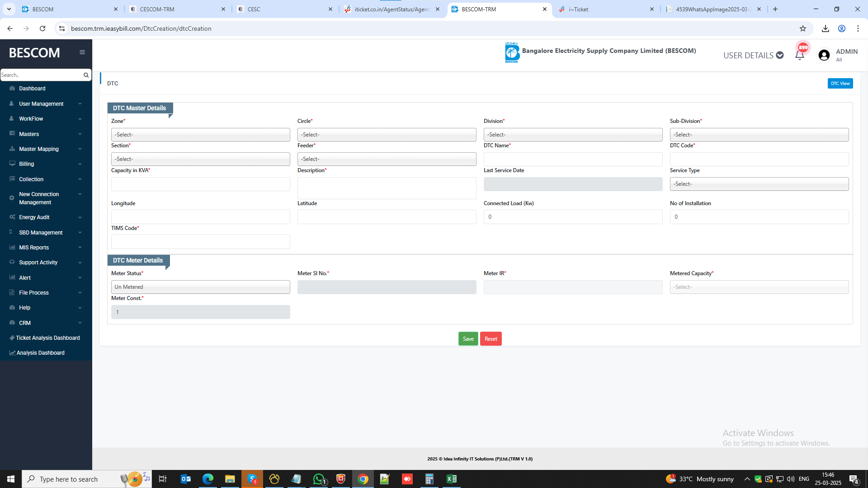Screen dimensions: 868x488
Task: Expand the Masters sidebar menu
Action: (46, 134)
